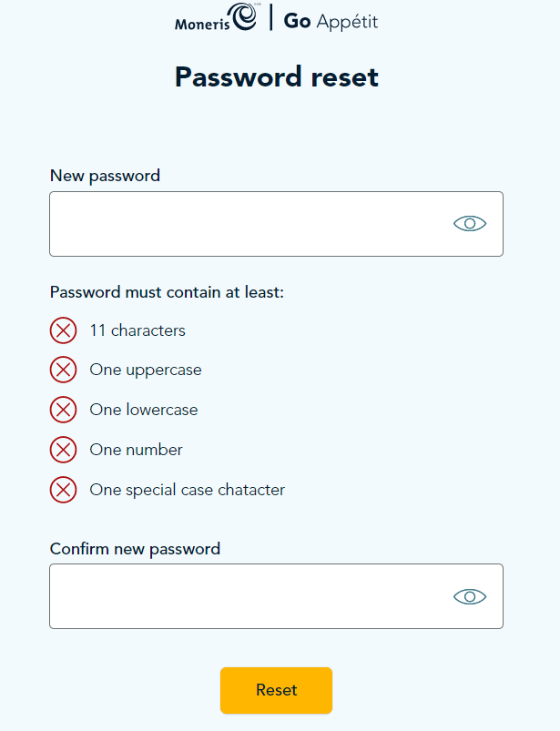This screenshot has height=731, width=560.
Task: Focus the New password input field
Action: coord(276,224)
